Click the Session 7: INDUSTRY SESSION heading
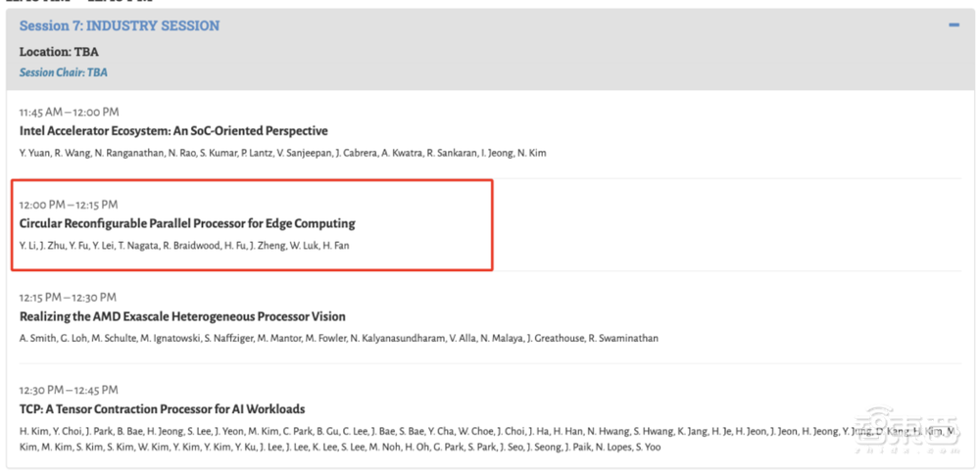 coord(120,26)
